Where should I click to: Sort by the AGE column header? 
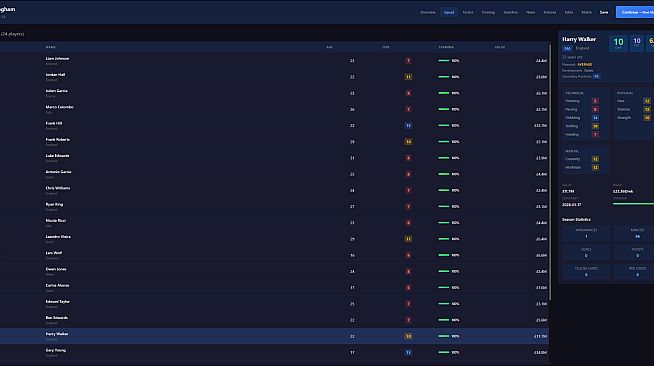tap(330, 47)
